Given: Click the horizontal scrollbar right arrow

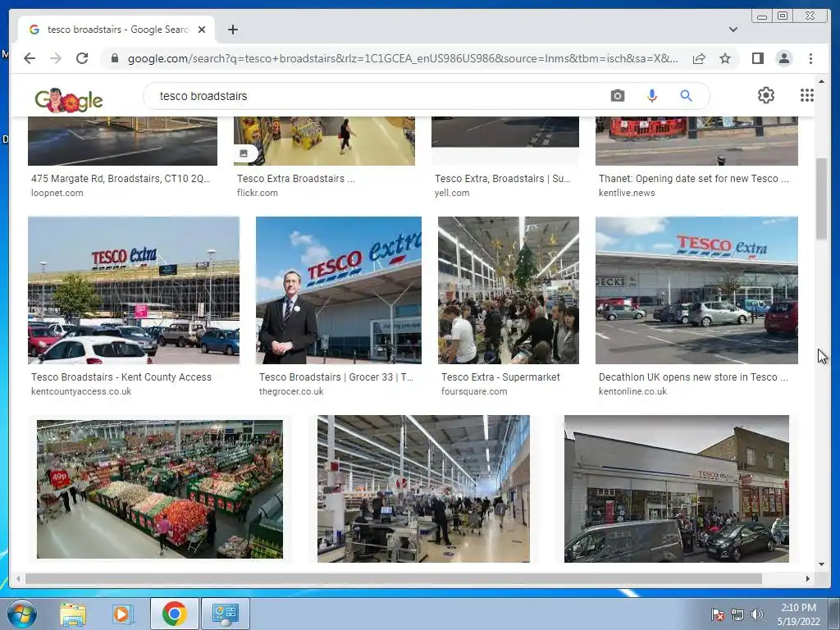Looking at the screenshot, I should click(x=808, y=578).
